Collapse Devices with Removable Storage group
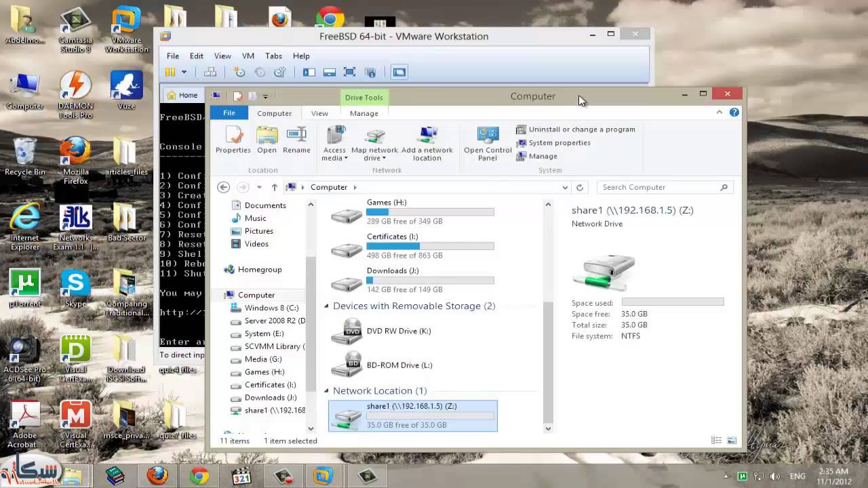868x488 pixels. [326, 306]
